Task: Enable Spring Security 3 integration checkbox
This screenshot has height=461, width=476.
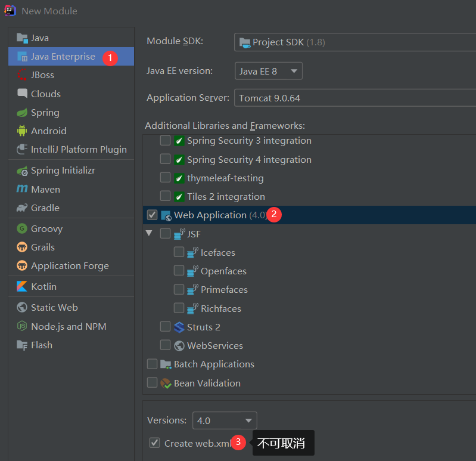Action: pos(165,140)
